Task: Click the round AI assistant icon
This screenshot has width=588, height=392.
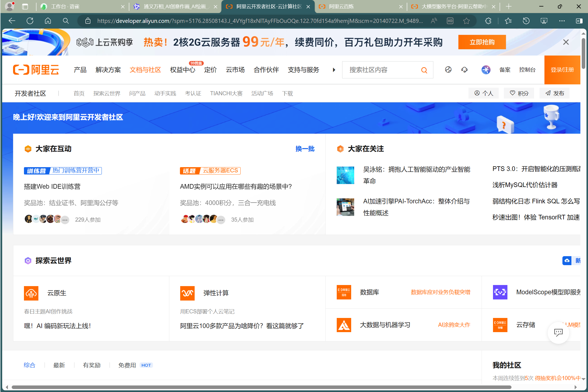Action: (486, 70)
